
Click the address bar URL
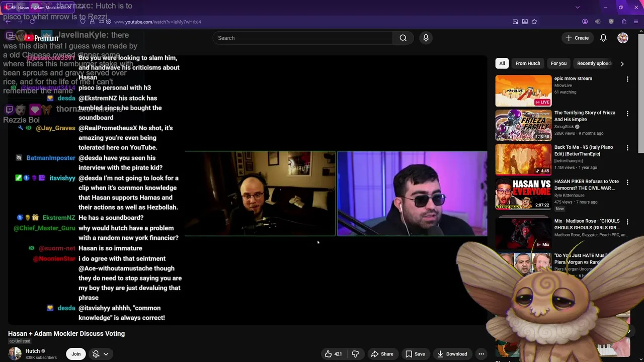click(157, 22)
